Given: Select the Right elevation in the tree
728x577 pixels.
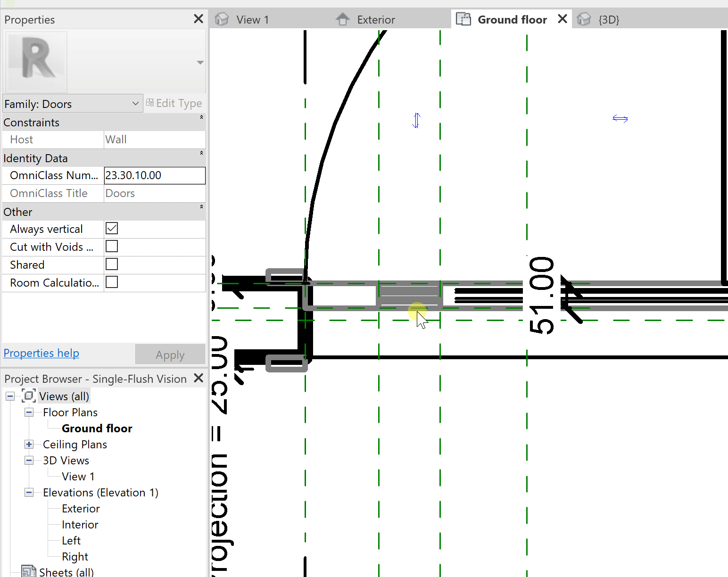Looking at the screenshot, I should coord(75,557).
